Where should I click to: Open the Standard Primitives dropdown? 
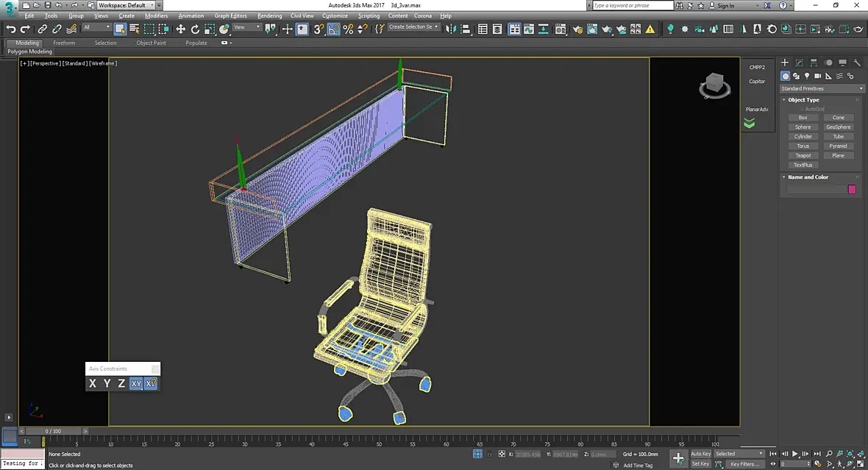point(822,88)
